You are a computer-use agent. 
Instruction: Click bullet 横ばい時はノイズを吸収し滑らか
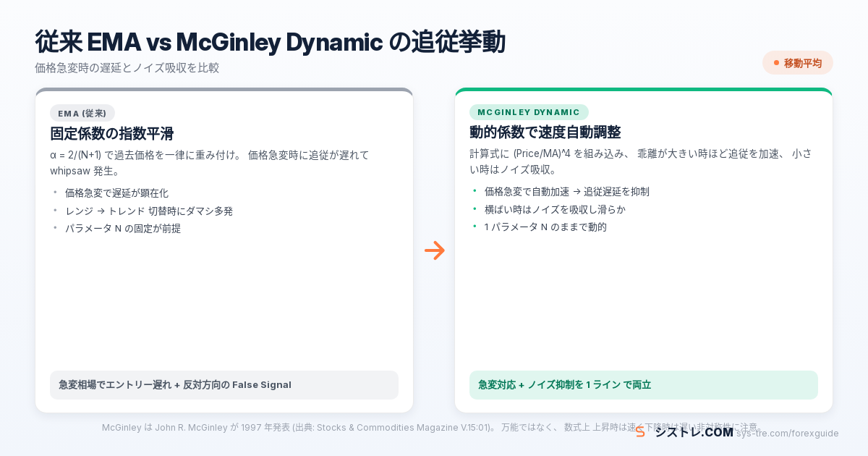[555, 209]
